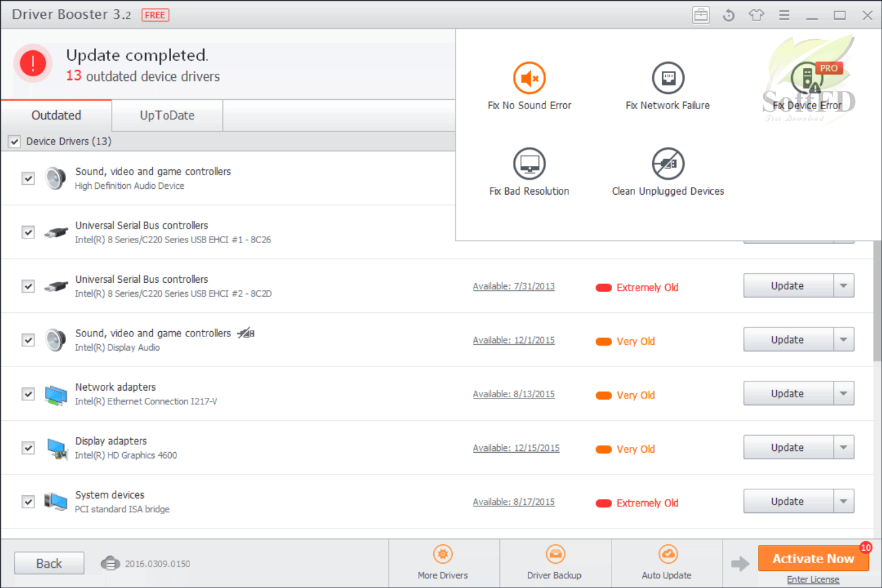Click the Network adapters device icon
882x588 pixels.
click(56, 395)
